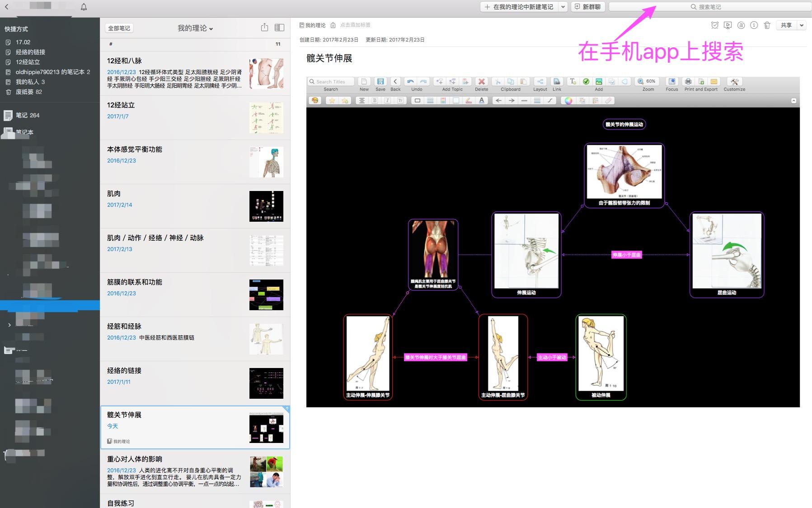Open note 本体感觉平衡功能

point(195,162)
